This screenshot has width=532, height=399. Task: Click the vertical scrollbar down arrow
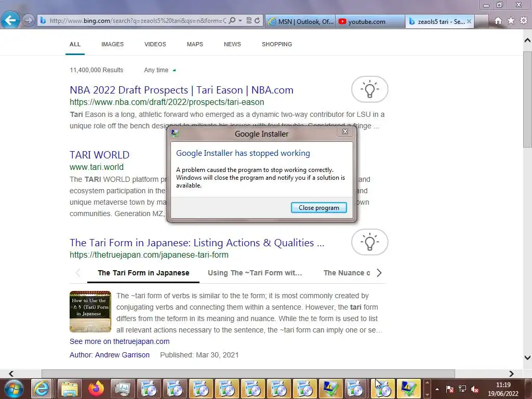pos(527,357)
